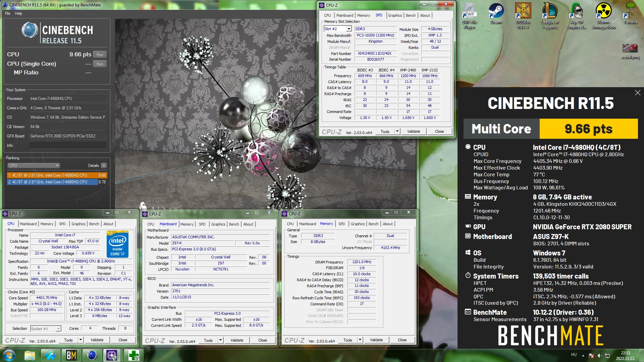Click the CPU-Z chip taskbar icon
Viewport: 644px width, 362px height.
pos(112,355)
